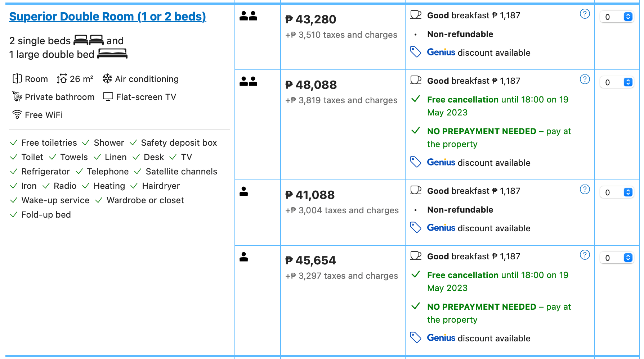The width and height of the screenshot is (644, 359).
Task: Click help icon for ₱ 43,280 offer
Action: pos(585,14)
